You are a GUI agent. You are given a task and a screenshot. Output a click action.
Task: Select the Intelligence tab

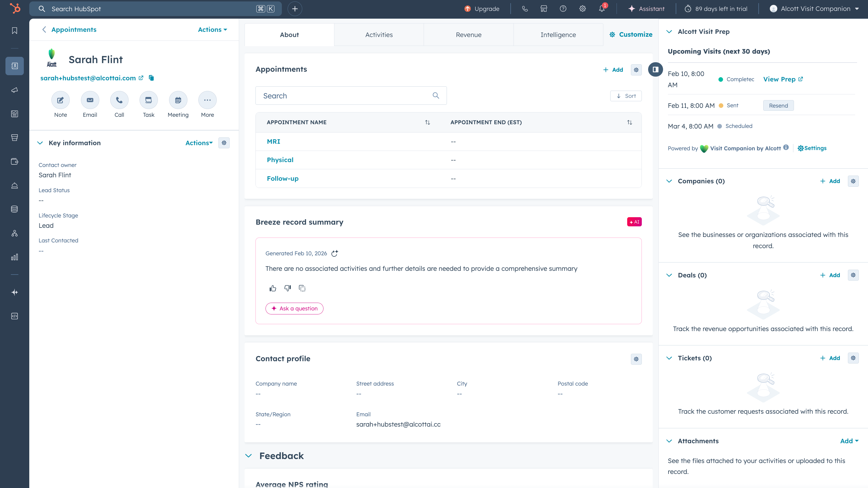click(x=558, y=34)
